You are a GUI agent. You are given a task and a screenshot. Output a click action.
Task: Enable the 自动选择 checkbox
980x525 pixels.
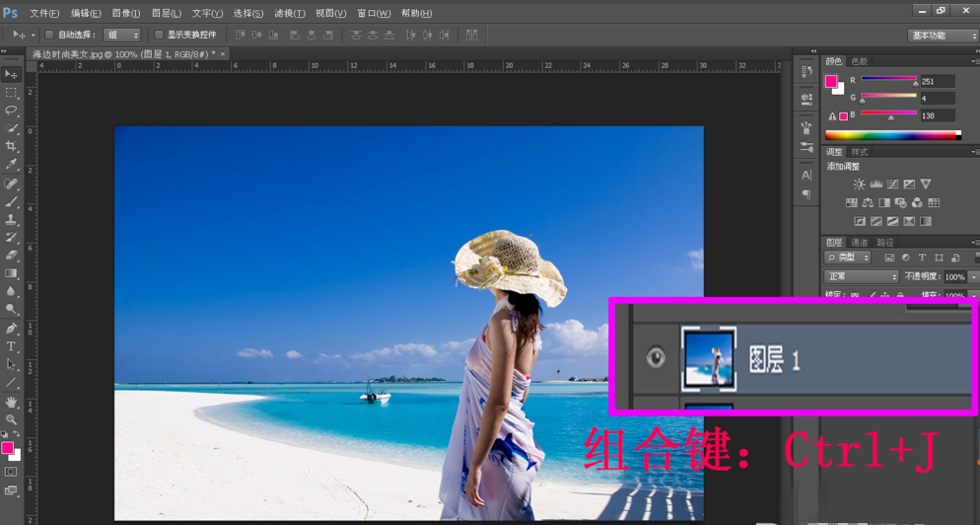(x=49, y=35)
